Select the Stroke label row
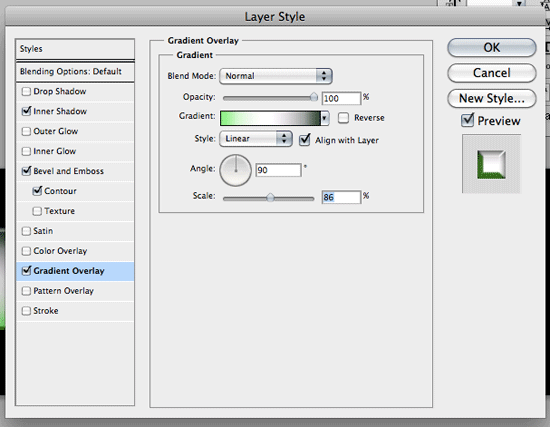Screen dimensions: 550x427 click(x=46, y=311)
